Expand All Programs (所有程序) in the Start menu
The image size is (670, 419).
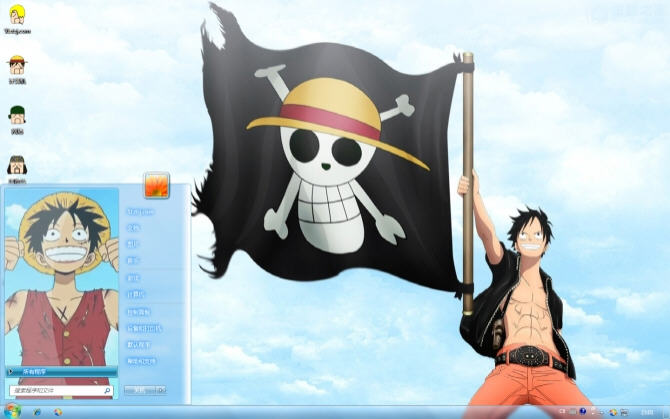click(61, 372)
